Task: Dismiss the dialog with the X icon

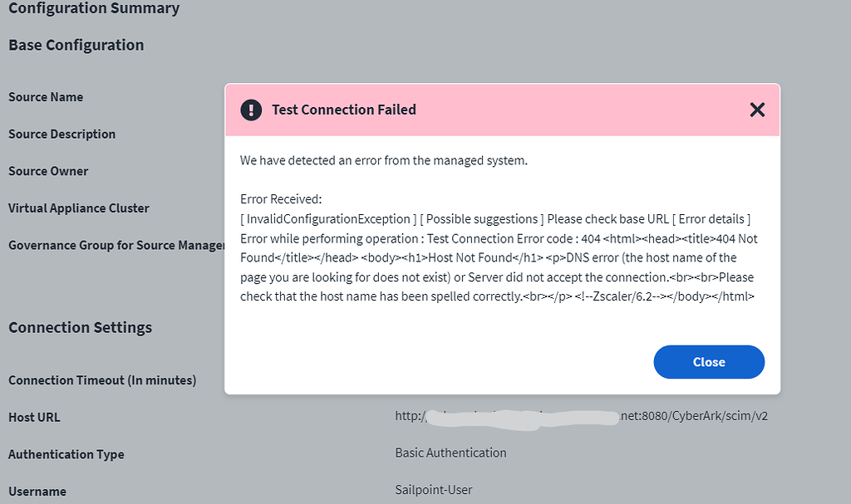Action: point(757,110)
